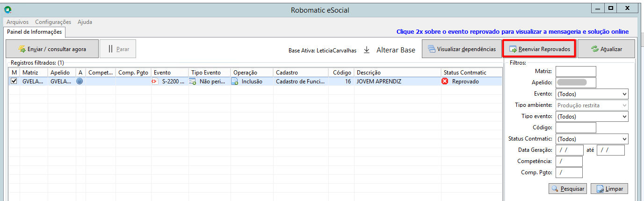The image size is (644, 201).
Task: Click the Matriz filter input field
Action: 576,72
